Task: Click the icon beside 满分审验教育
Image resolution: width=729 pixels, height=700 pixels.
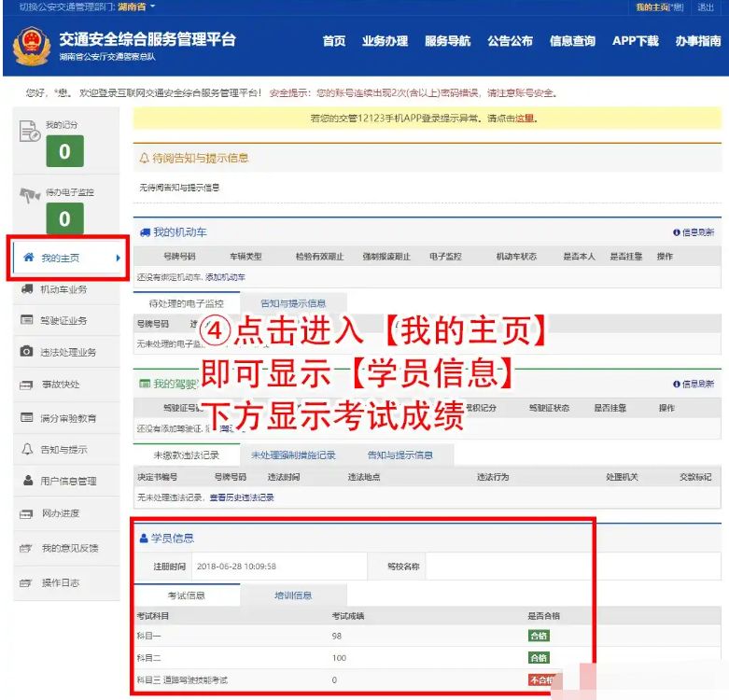Action: (27, 417)
